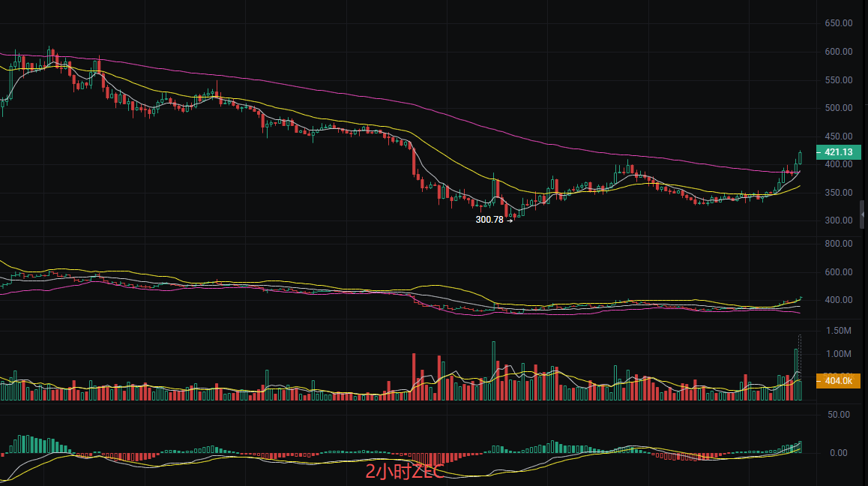The image size is (868, 486).
Task: Click the red 2小时ZEC watermark text
Action: (x=405, y=472)
